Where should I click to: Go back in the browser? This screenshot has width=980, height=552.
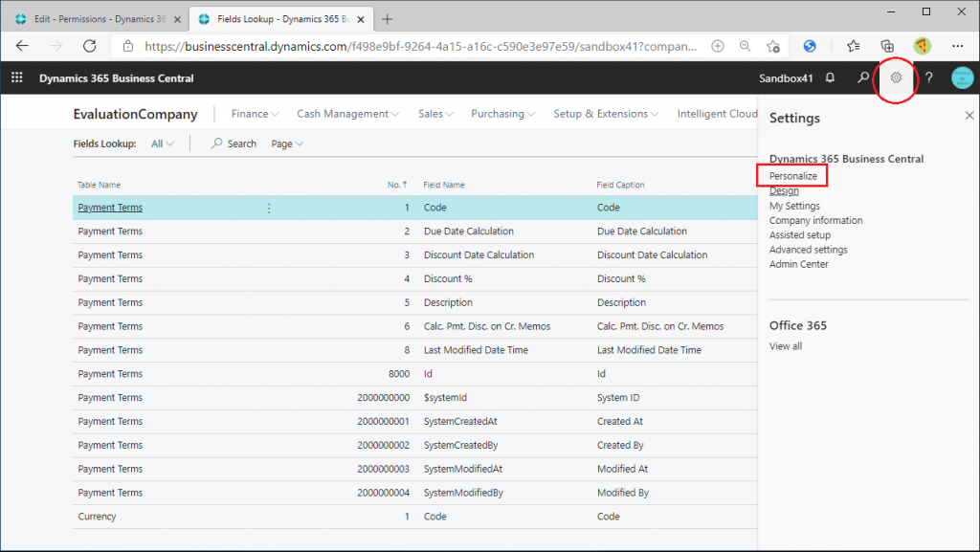[x=22, y=46]
